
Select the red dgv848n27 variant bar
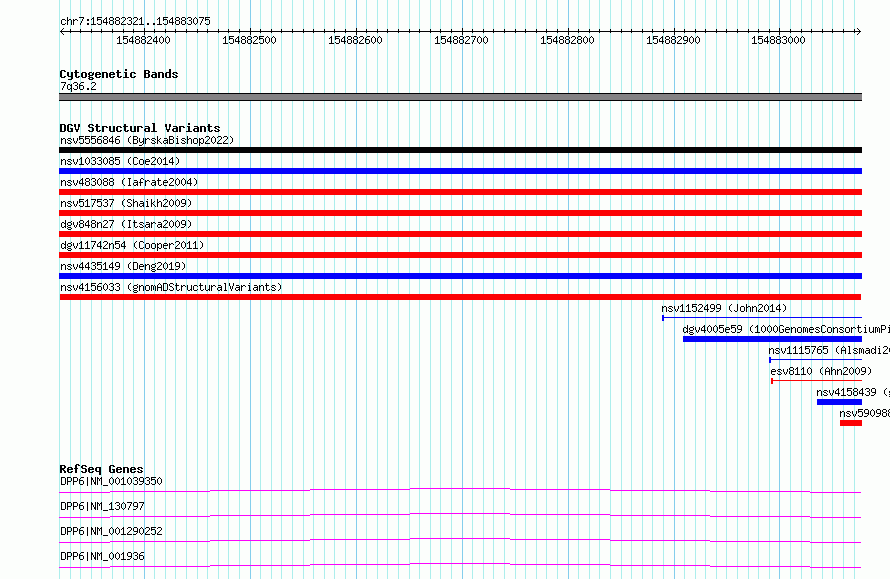pos(460,234)
